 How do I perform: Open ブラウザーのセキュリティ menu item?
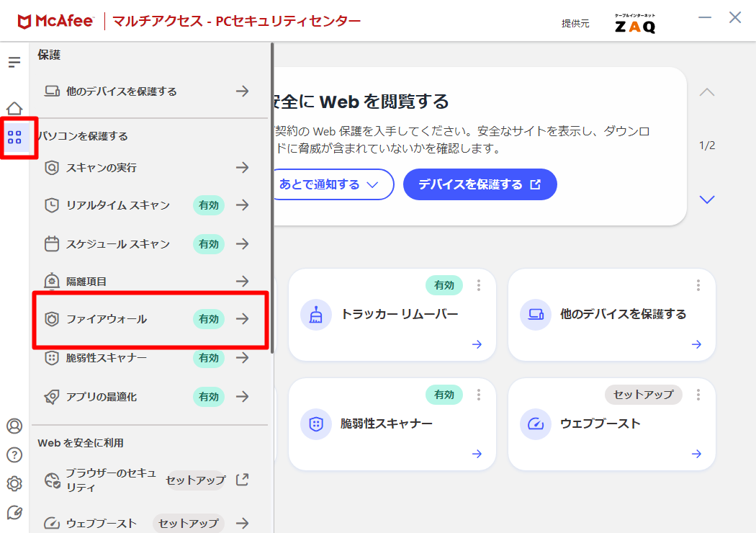[x=150, y=480]
